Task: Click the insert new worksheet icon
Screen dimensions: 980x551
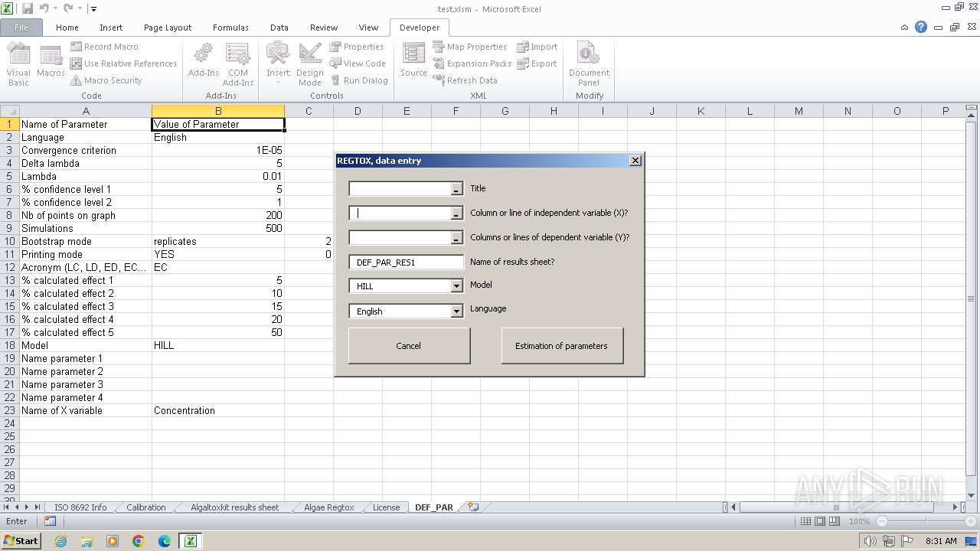Action: pyautogui.click(x=473, y=507)
